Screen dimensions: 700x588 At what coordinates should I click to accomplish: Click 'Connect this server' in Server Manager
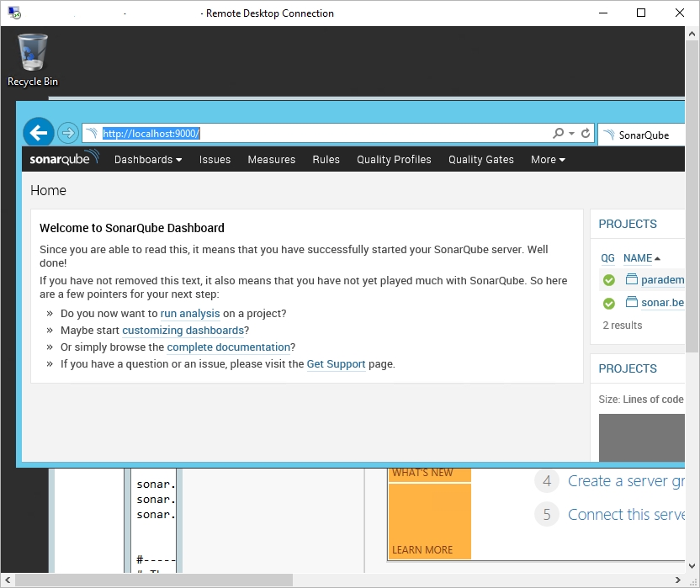625,514
